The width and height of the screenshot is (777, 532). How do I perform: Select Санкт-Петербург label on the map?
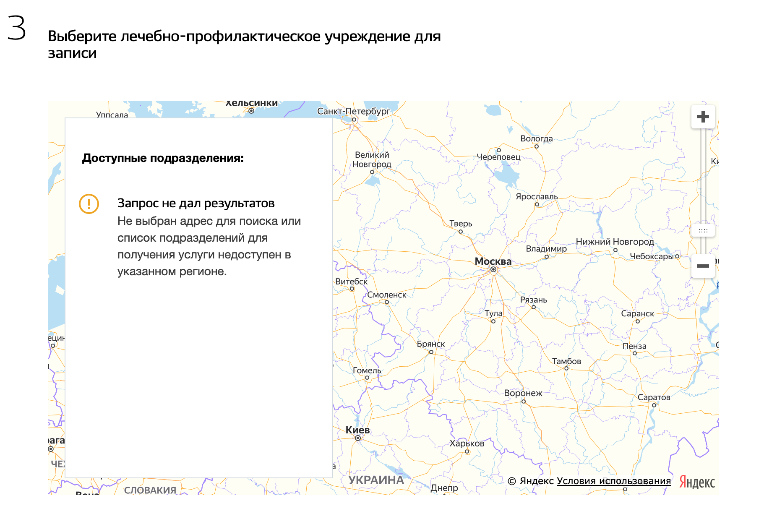[353, 111]
